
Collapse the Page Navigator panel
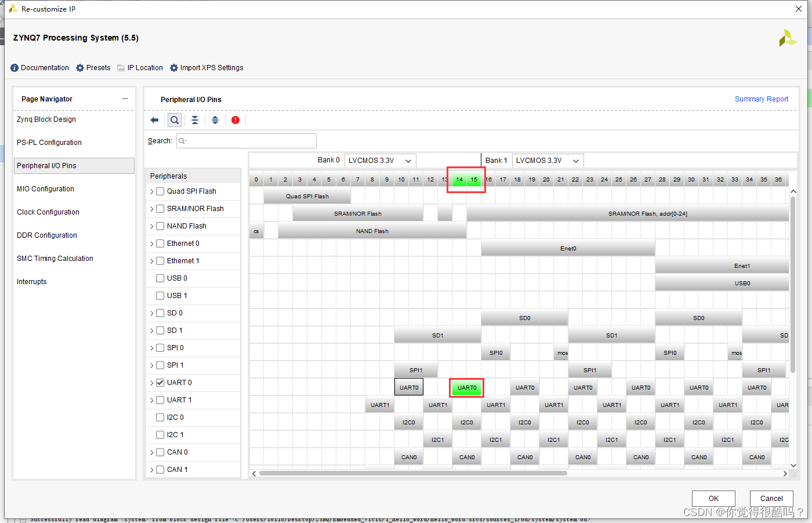tap(125, 99)
